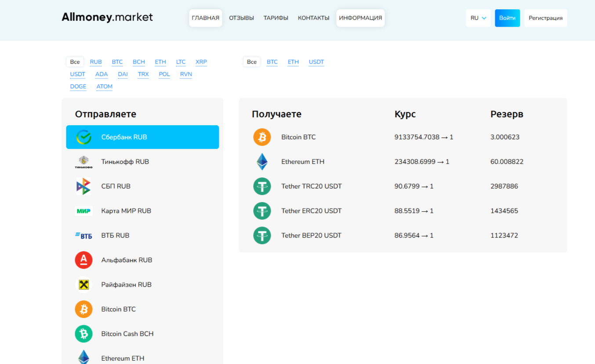
Task: Choose Bitcoin BTC text in receive list
Action: pyautogui.click(x=298, y=137)
